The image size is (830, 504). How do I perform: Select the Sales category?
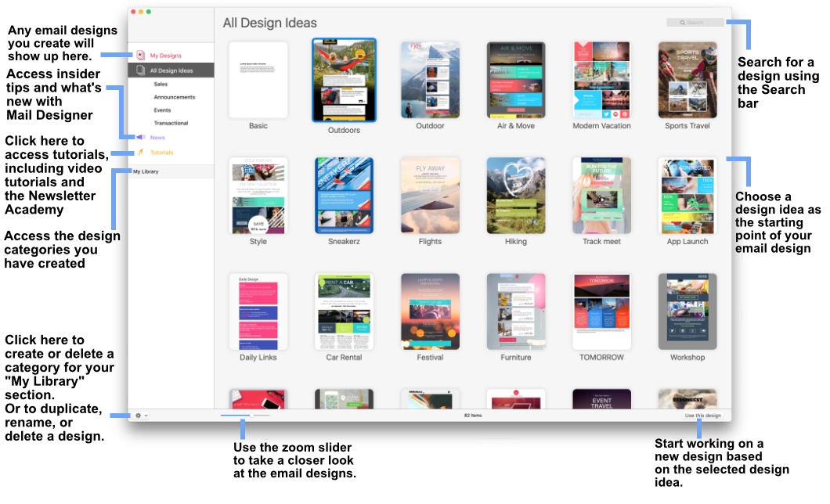161,84
